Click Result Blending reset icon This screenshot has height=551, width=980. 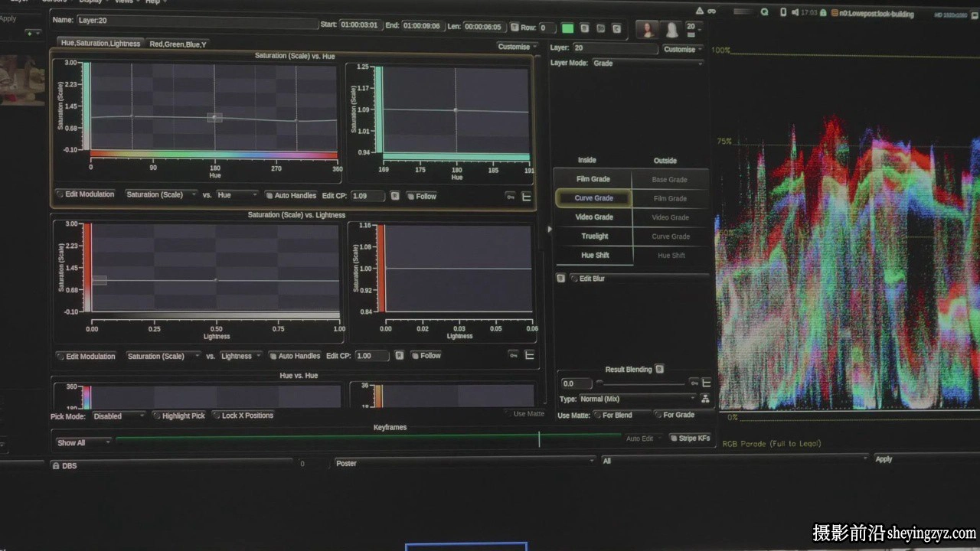point(659,370)
